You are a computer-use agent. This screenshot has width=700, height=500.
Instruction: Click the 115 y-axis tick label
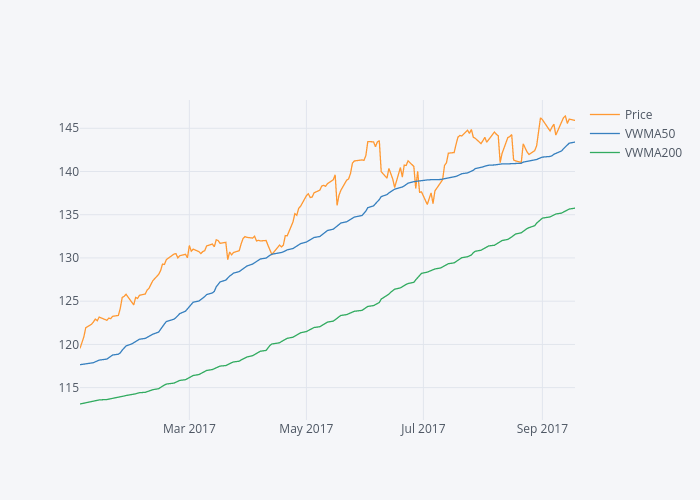[x=68, y=388]
